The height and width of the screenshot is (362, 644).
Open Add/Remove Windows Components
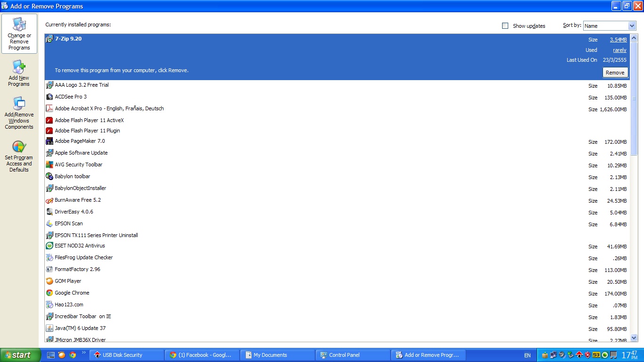[19, 113]
